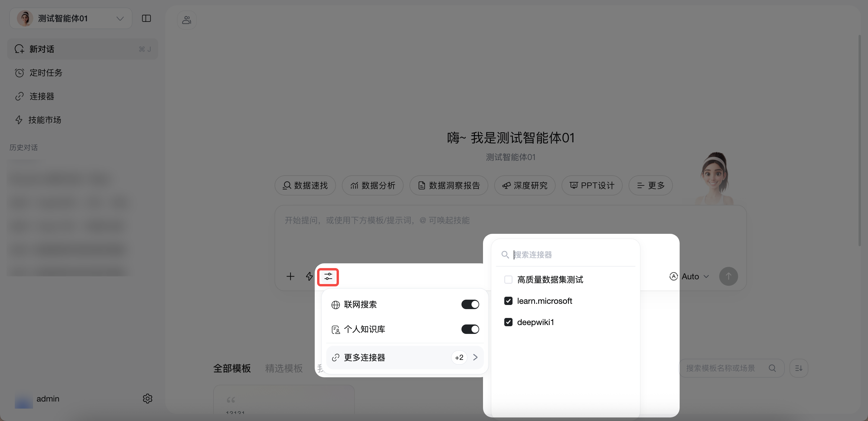The image size is (868, 421).
Task: Open the 测试智能体01 agent dropdown
Action: point(71,18)
